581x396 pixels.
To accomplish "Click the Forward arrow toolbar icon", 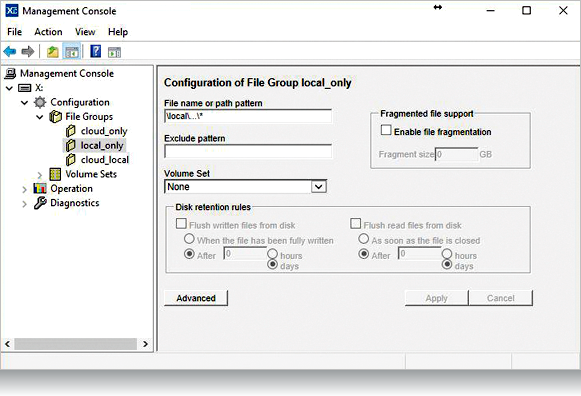I will pyautogui.click(x=28, y=51).
